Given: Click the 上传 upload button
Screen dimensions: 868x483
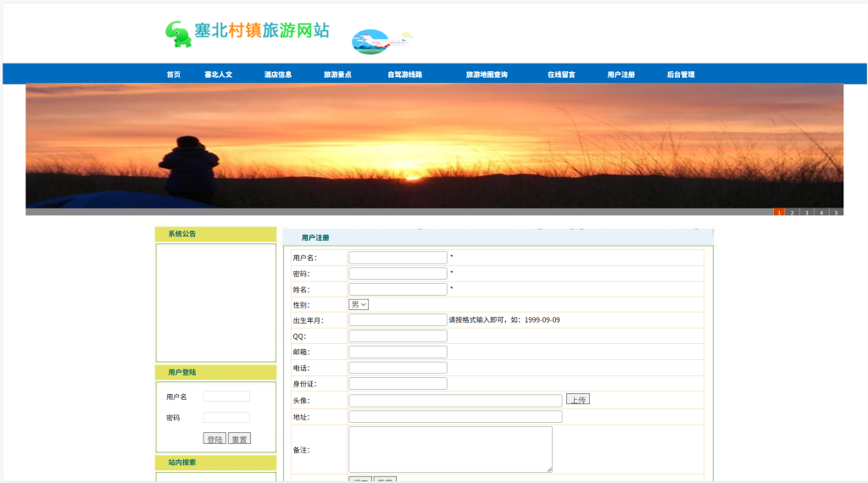Looking at the screenshot, I should pyautogui.click(x=578, y=399).
